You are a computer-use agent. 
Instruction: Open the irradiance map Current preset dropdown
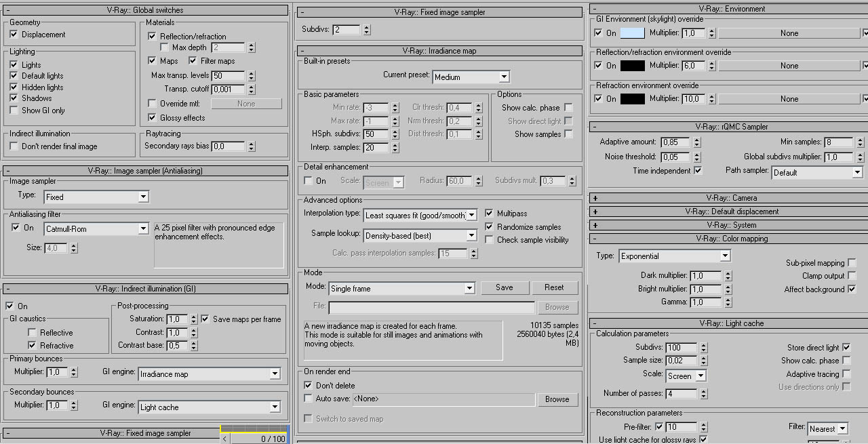[471, 77]
